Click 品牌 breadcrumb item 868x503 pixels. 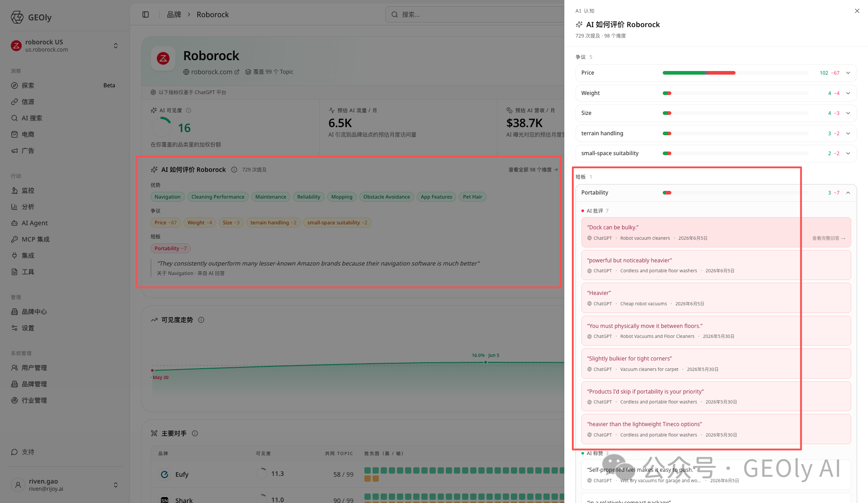coord(174,14)
